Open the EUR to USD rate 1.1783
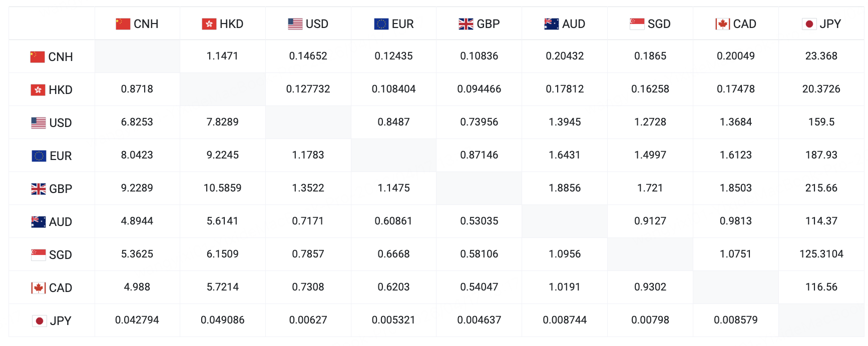The height and width of the screenshot is (346, 868). click(x=308, y=155)
